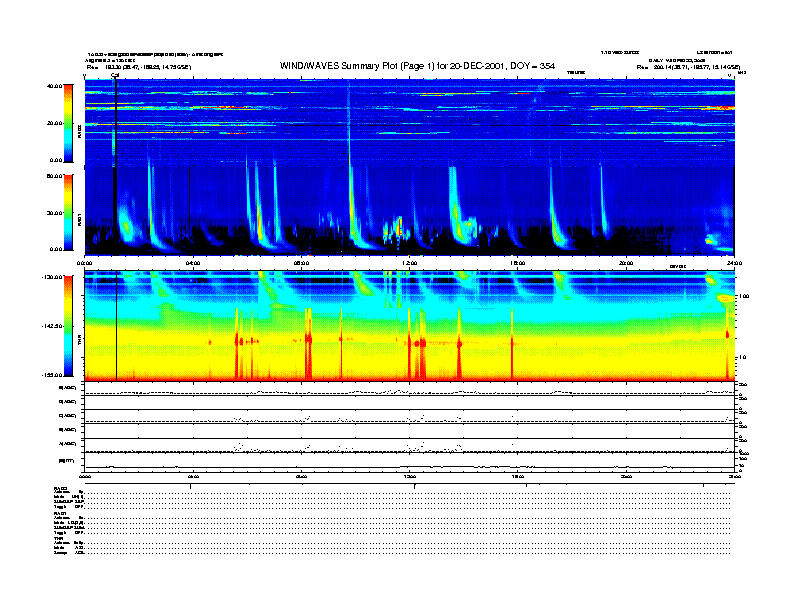The height and width of the screenshot is (612, 792).
Task: Click the 12:00 tick label below RAD1 spectrogram
Action: pos(410,263)
